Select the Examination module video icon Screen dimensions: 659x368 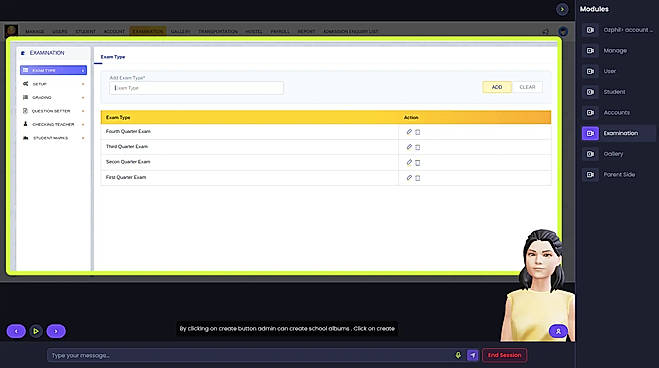pos(590,133)
